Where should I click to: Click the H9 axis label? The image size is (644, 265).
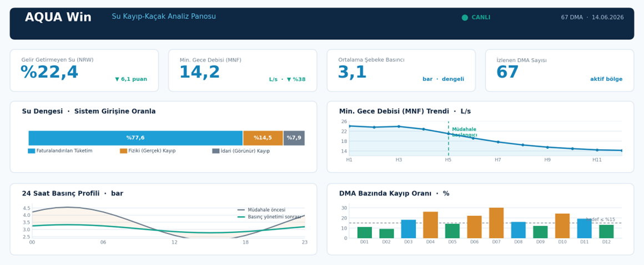pyautogui.click(x=547, y=160)
